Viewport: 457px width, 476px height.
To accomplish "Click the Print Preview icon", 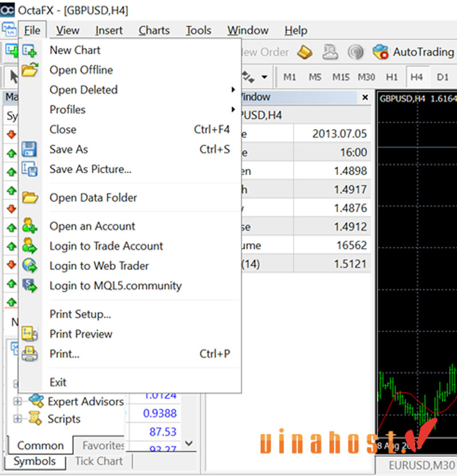I will pyautogui.click(x=30, y=334).
